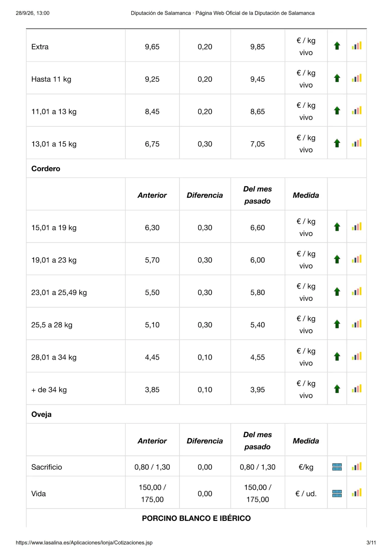Open price history chart for 11,01 a 13 kg
392x555 pixels.
[357, 110]
